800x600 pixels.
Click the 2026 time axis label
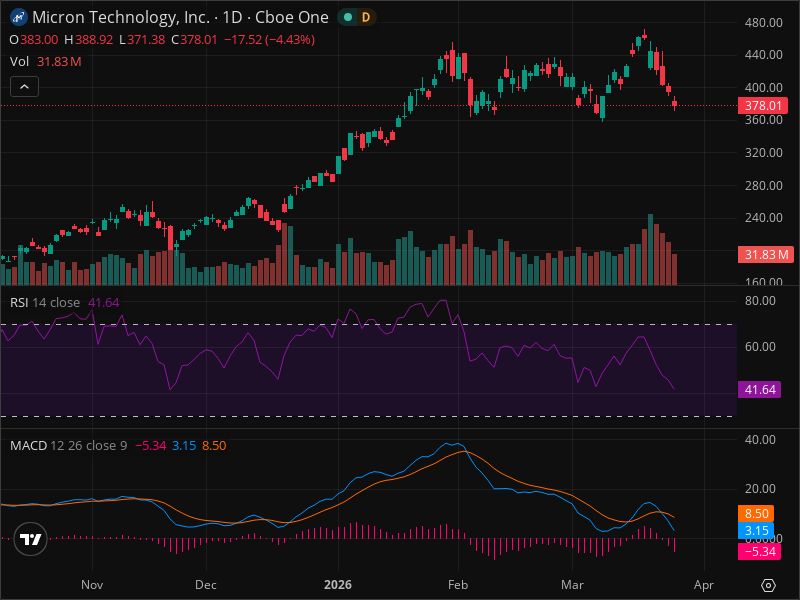[x=338, y=585]
